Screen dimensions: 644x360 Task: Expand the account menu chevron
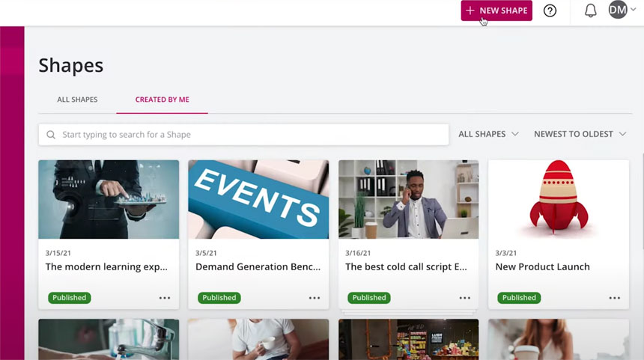coord(634,10)
